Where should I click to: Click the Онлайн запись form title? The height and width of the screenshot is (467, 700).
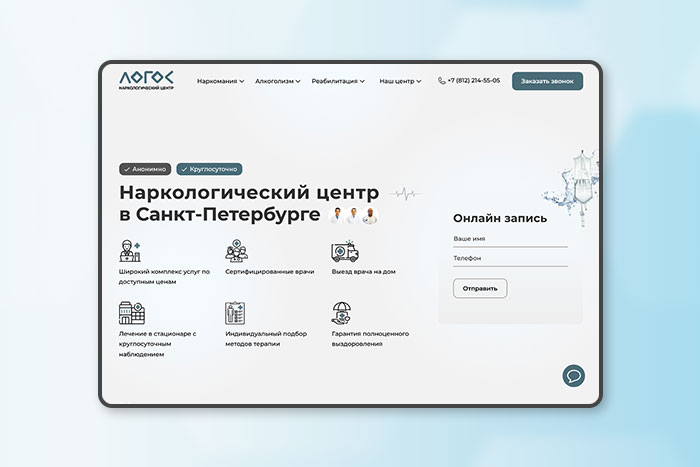click(x=500, y=218)
